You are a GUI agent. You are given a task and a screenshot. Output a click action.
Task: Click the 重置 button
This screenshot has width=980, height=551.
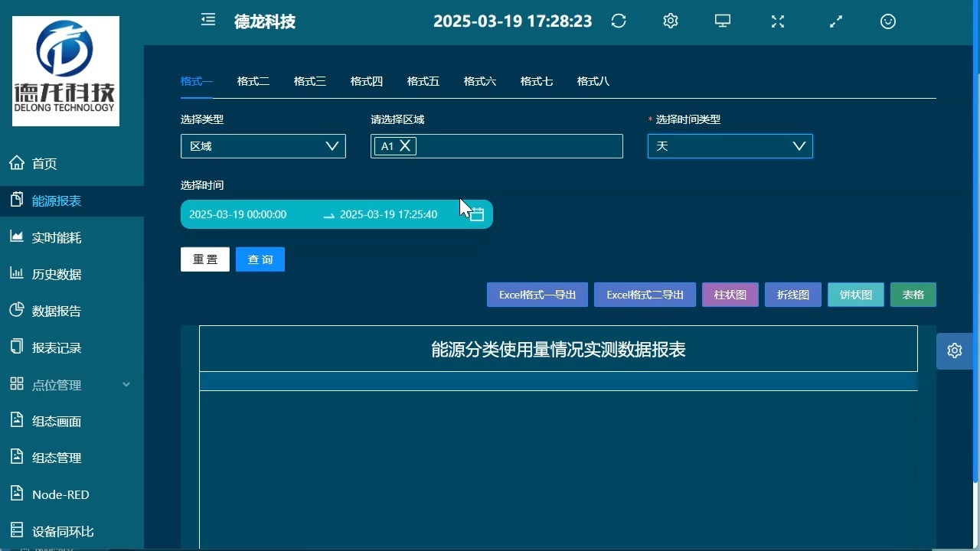204,259
